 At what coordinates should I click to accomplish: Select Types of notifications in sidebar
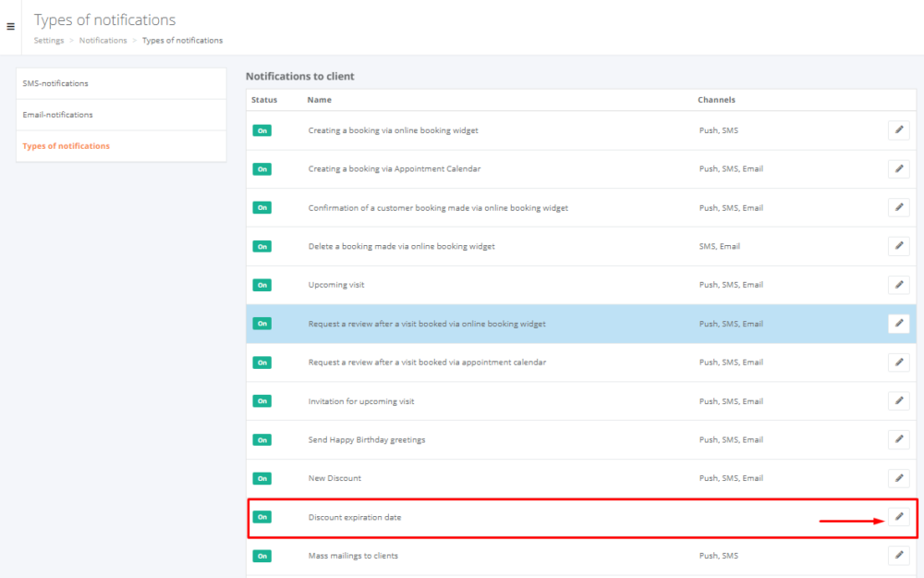66,146
